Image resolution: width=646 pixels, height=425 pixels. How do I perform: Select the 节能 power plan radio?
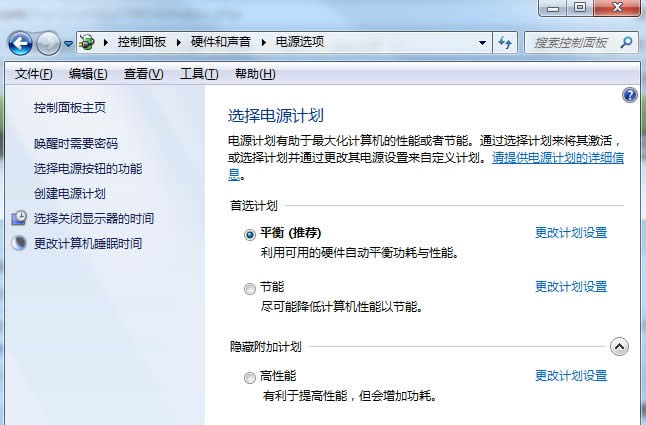coord(250,289)
